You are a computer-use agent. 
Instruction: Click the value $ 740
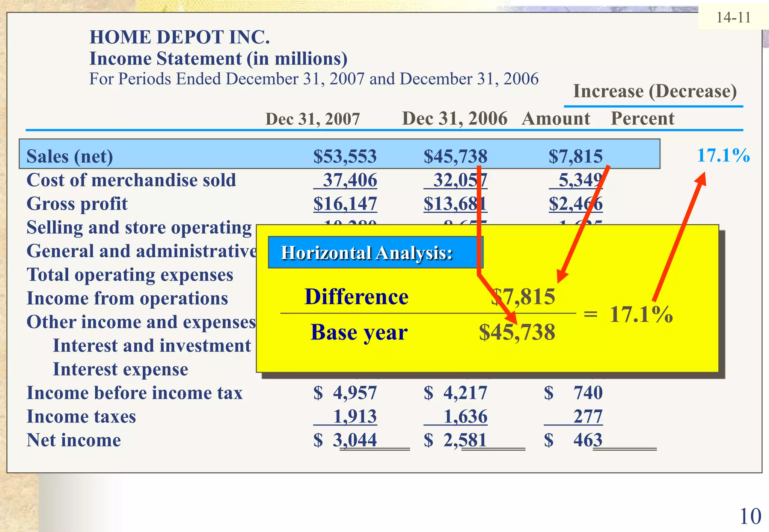click(x=573, y=393)
